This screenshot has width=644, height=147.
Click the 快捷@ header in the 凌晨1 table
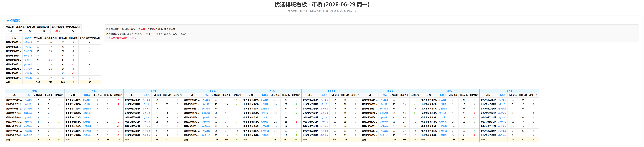28,95
